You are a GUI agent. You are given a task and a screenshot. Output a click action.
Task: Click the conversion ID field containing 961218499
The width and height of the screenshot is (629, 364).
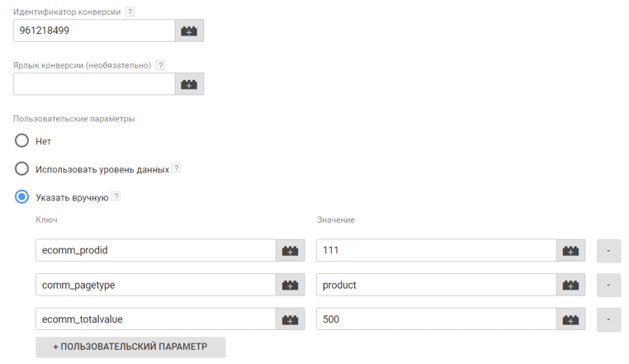click(94, 31)
